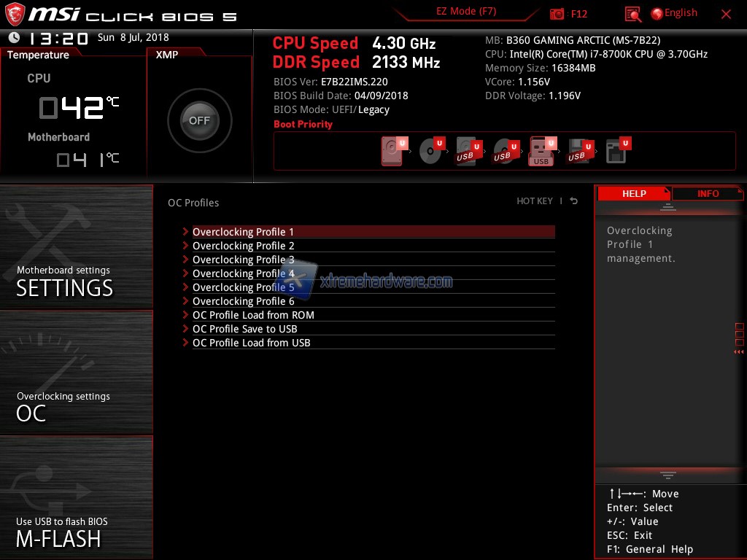Select the USB hard disk boot icon
This screenshot has height=560, width=747.
[x=467, y=152]
